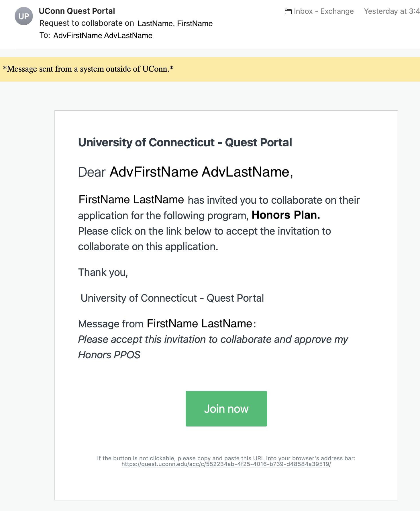
Task: Click the Join now button
Action: (226, 409)
